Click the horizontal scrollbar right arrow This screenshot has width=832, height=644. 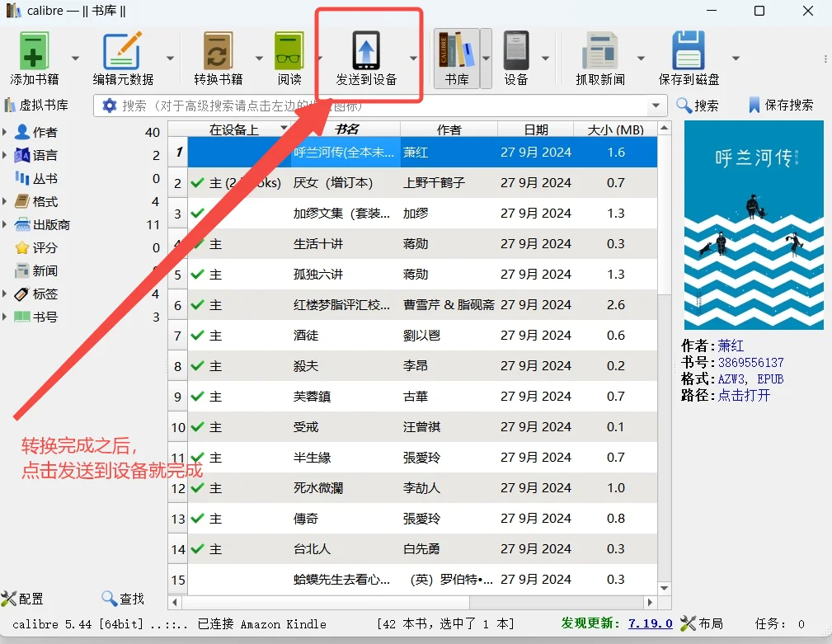pyautogui.click(x=650, y=603)
